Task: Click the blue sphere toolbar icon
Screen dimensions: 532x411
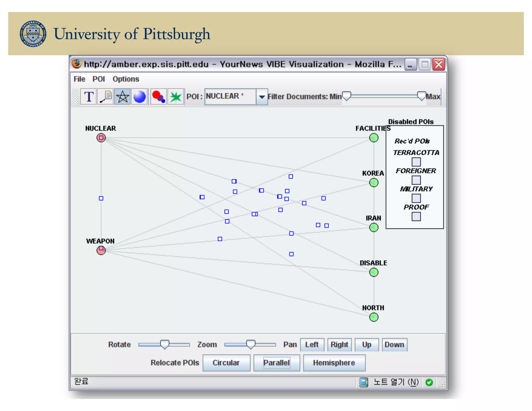Action: coord(139,97)
